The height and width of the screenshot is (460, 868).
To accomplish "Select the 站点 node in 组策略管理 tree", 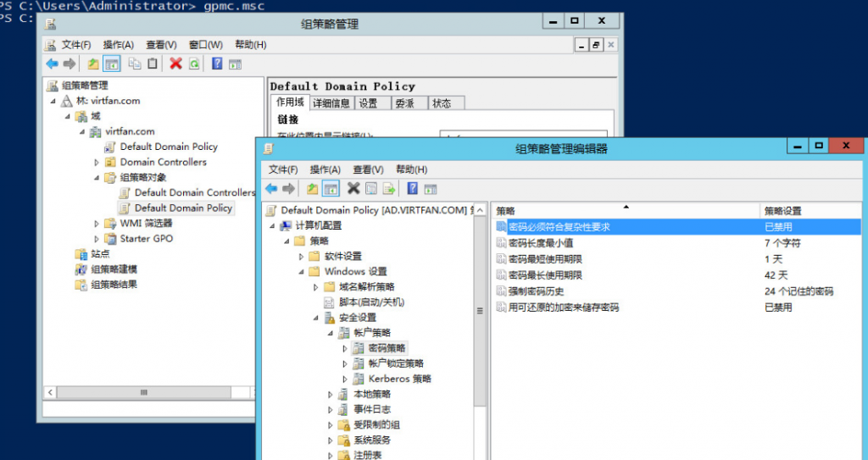I will (x=100, y=253).
